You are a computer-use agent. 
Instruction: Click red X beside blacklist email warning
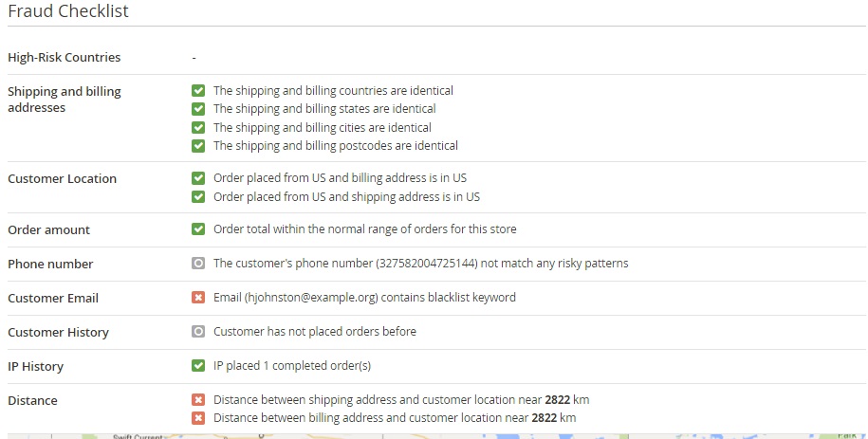click(x=198, y=298)
